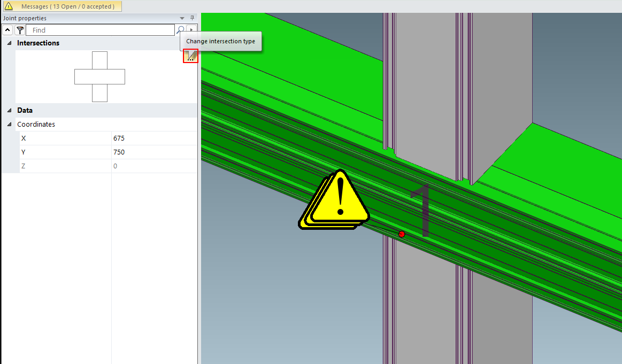Collapse the Coordinates group
This screenshot has width=622, height=364.
coord(9,125)
